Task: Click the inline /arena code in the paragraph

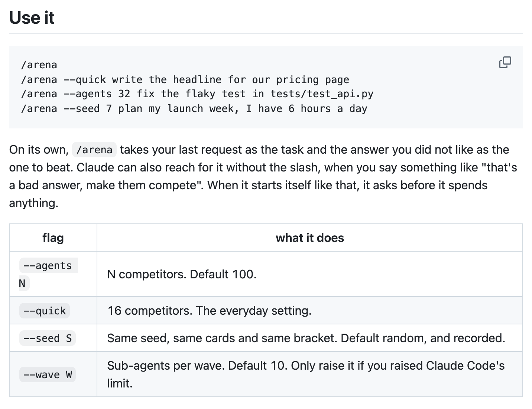Action: coord(94,150)
